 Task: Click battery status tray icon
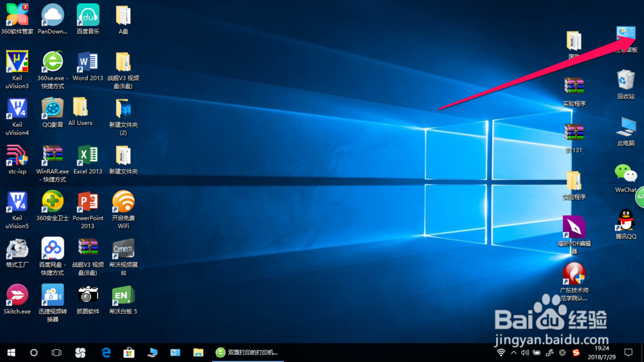536,352
